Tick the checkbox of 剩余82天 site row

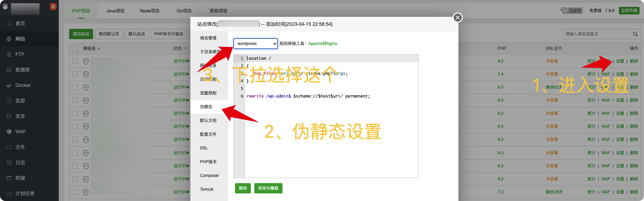click(75, 87)
